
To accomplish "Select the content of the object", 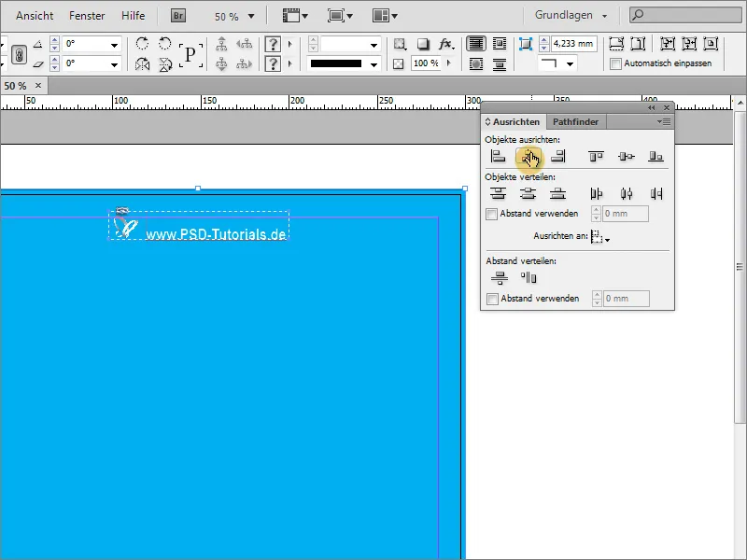I will click(221, 63).
